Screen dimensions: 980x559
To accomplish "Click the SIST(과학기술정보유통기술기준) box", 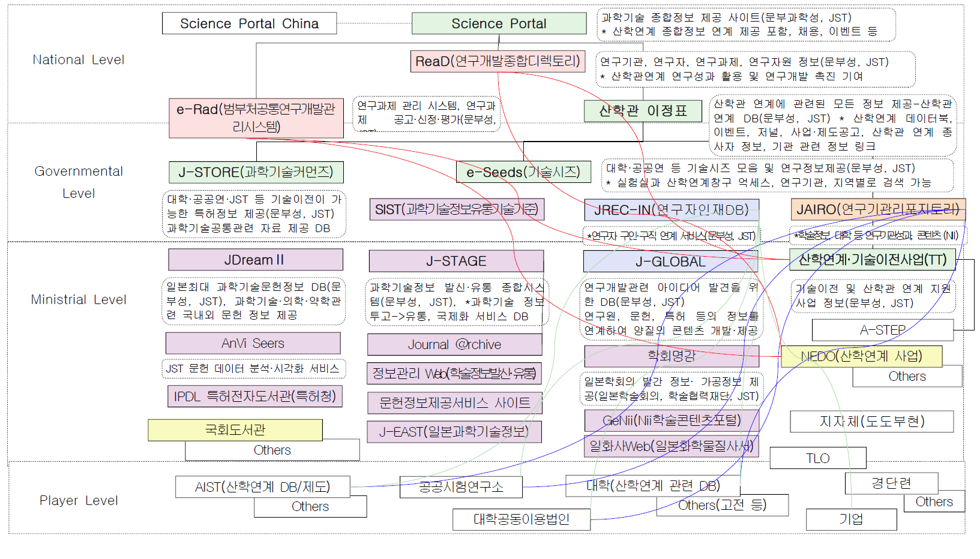I will [x=457, y=209].
